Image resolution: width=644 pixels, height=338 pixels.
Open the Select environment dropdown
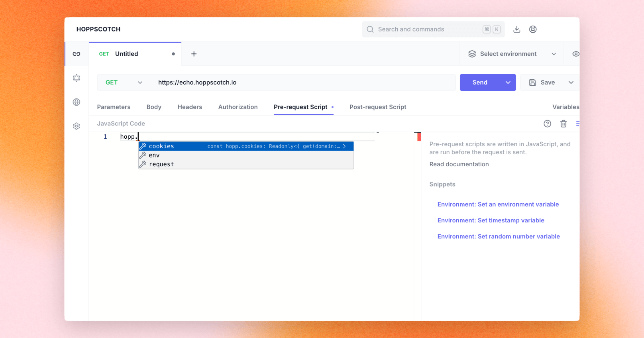click(x=512, y=54)
